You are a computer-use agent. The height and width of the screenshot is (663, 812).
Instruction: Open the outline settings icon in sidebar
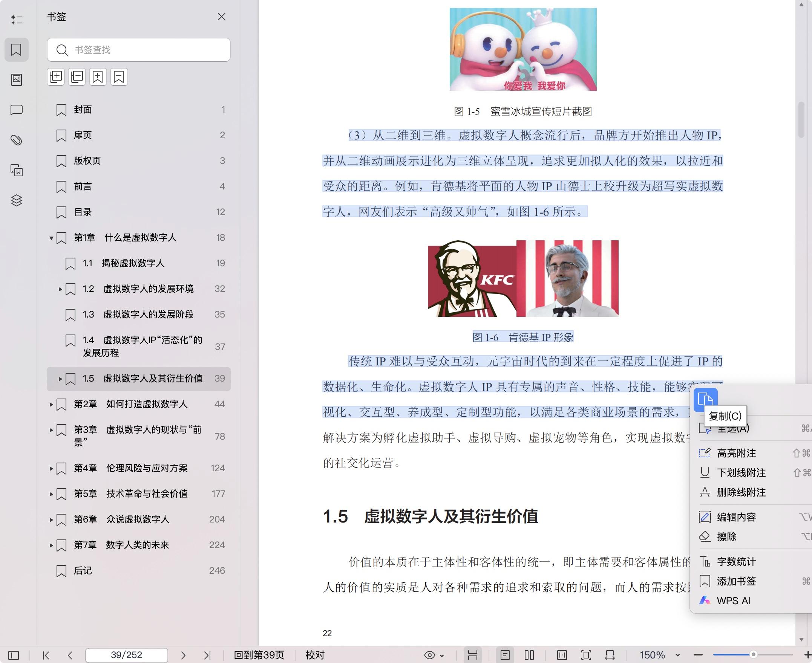(x=17, y=19)
